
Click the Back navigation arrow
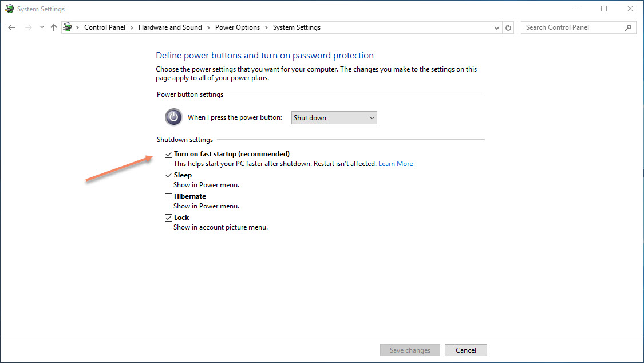pyautogui.click(x=11, y=27)
